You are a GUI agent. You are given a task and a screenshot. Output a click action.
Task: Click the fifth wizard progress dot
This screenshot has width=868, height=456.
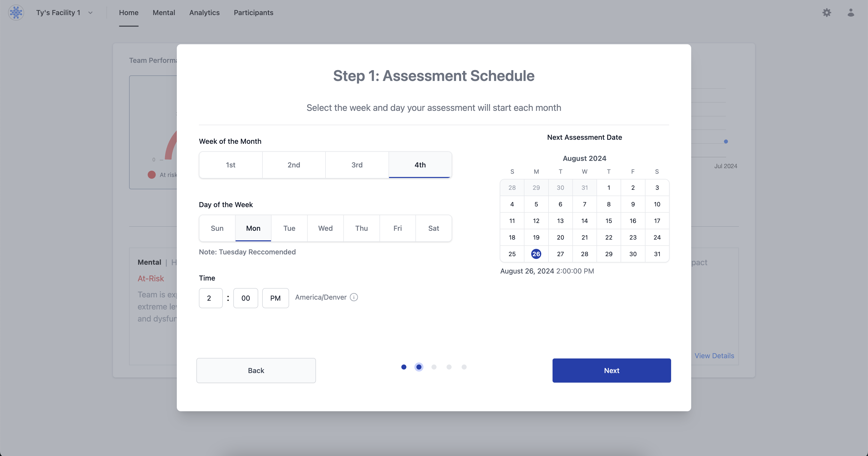pyautogui.click(x=464, y=367)
